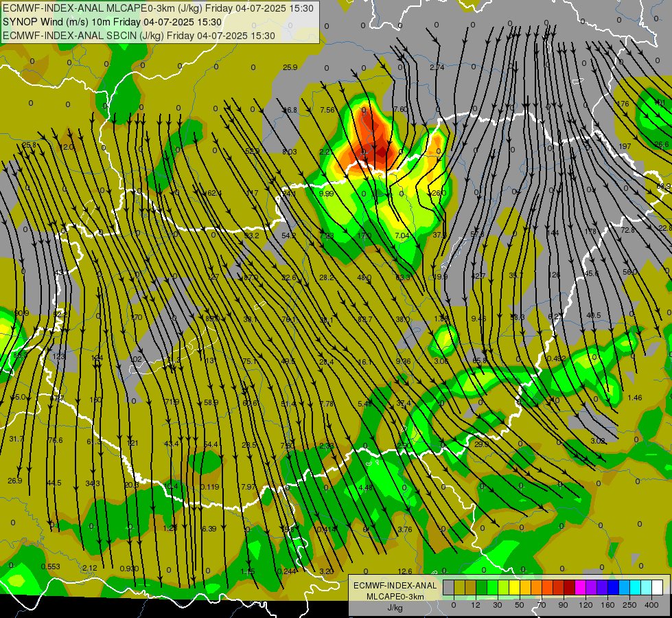Select the SYNOP Wind (m/s) 10m title line
Viewport: 672px width, 618px height.
click(x=113, y=22)
